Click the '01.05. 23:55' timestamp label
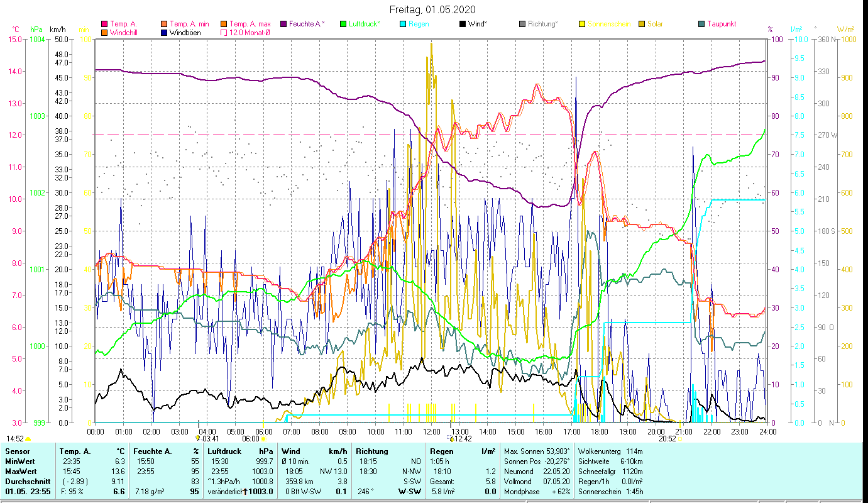This screenshot has height=503, width=868. tap(27, 491)
